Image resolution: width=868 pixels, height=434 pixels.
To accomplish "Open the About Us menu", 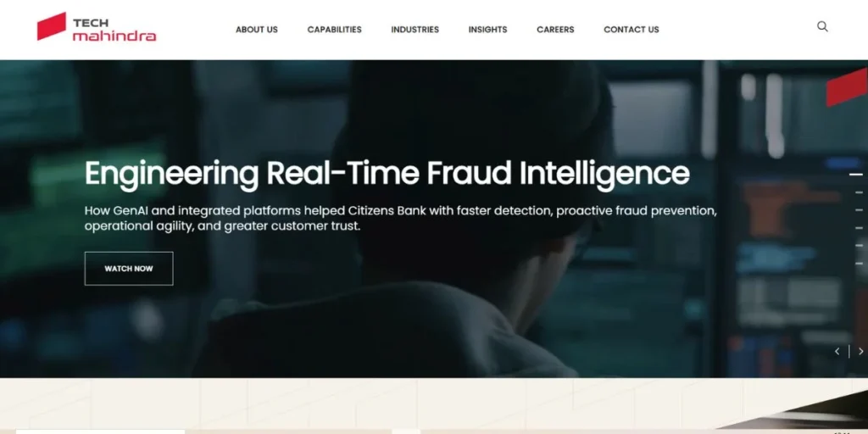I will coord(257,30).
